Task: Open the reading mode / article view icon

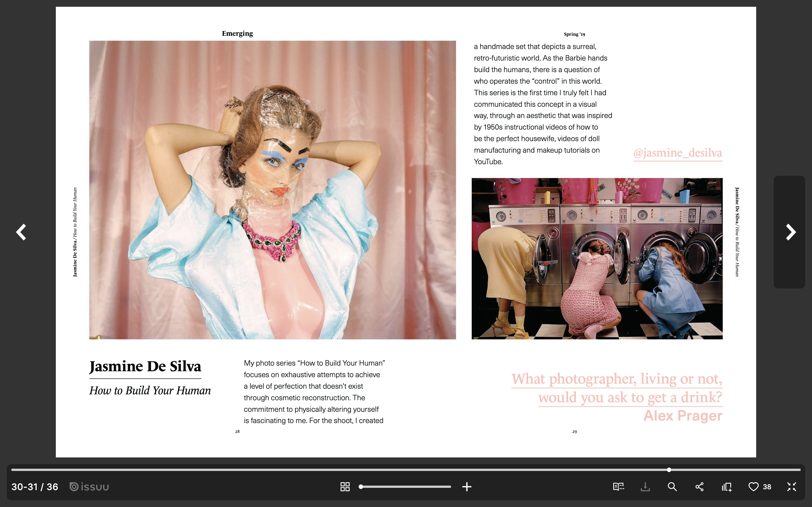Action: (x=618, y=486)
